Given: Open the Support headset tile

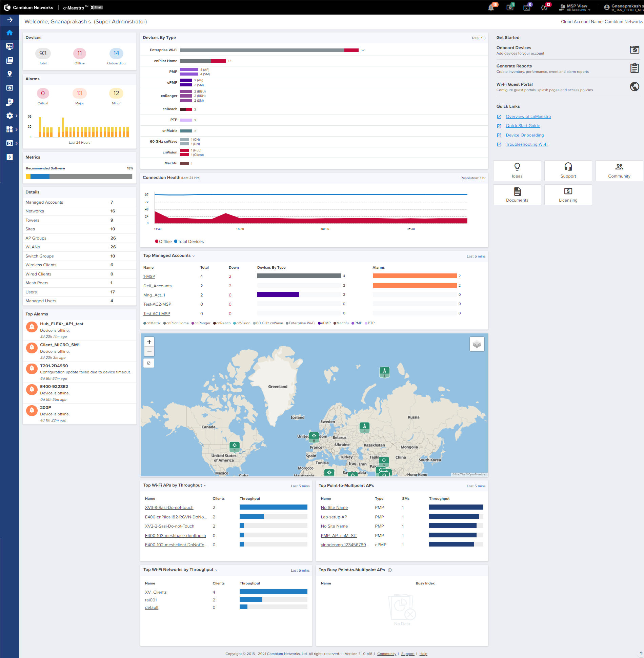Looking at the screenshot, I should tap(568, 170).
